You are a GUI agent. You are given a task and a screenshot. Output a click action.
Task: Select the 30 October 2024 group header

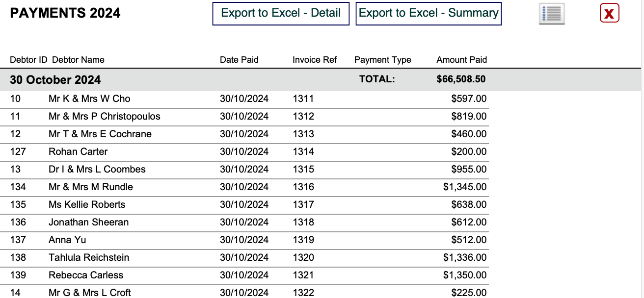[x=321, y=79]
